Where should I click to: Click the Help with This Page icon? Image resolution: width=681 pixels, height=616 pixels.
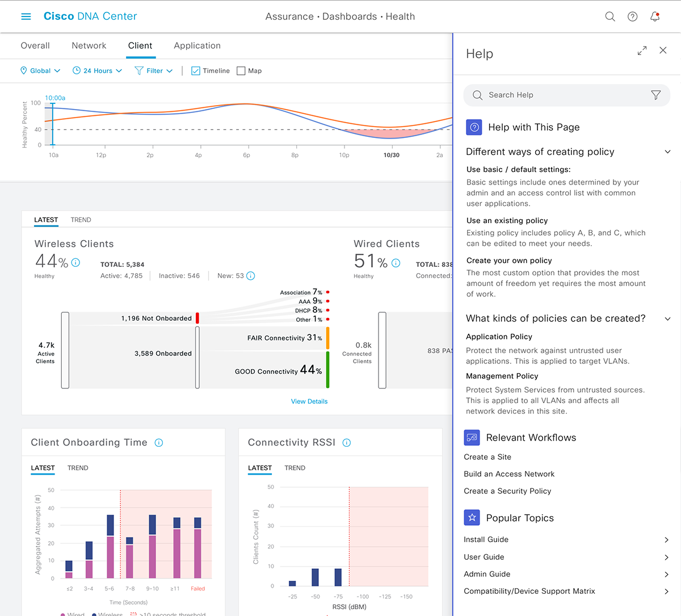coord(474,127)
